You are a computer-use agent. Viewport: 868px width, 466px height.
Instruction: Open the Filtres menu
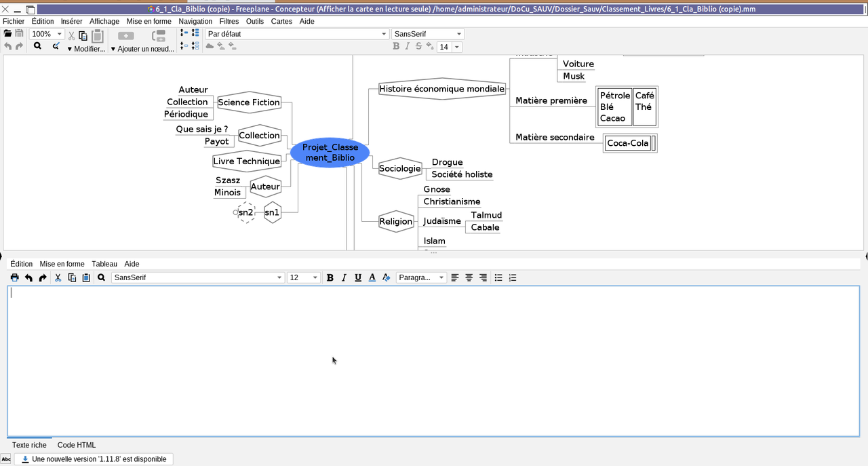pos(229,21)
